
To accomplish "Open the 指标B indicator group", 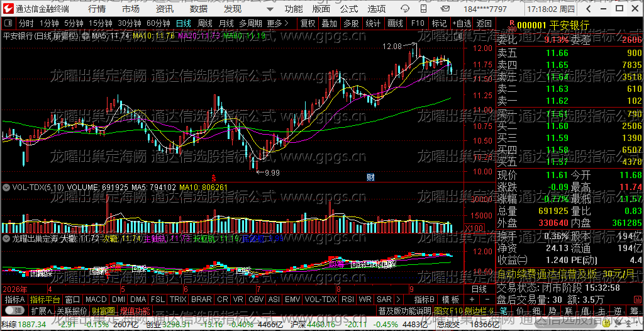I will (424, 300).
